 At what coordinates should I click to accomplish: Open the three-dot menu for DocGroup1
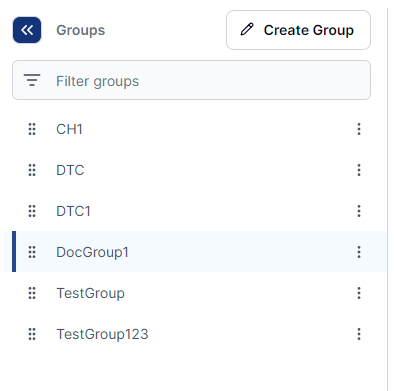[x=359, y=252]
